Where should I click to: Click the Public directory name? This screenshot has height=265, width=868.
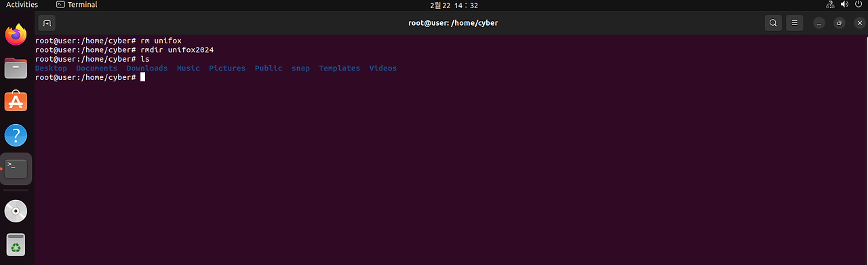coord(269,68)
